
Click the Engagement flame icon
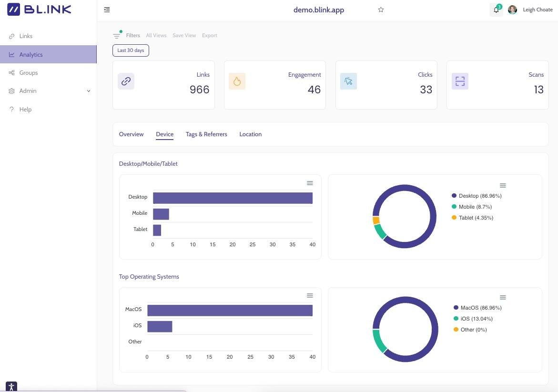[x=237, y=81]
